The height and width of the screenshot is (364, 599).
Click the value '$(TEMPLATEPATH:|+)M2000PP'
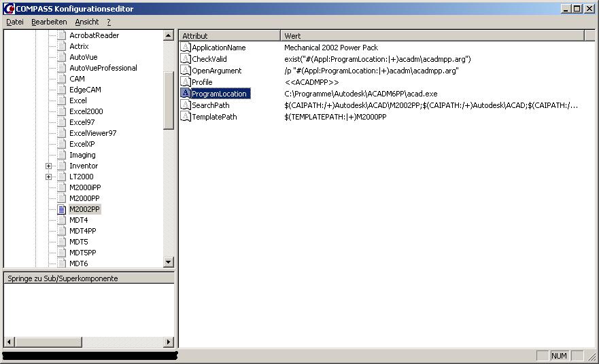pyautogui.click(x=335, y=117)
